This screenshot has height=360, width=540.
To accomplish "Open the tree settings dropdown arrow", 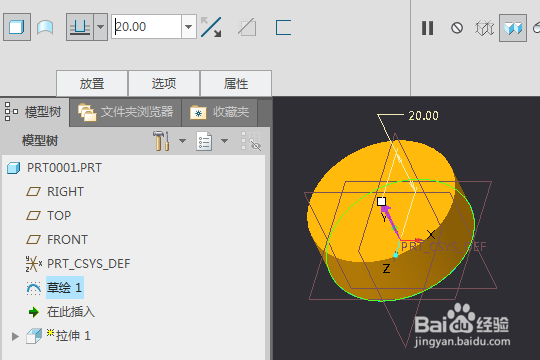I will [x=183, y=141].
